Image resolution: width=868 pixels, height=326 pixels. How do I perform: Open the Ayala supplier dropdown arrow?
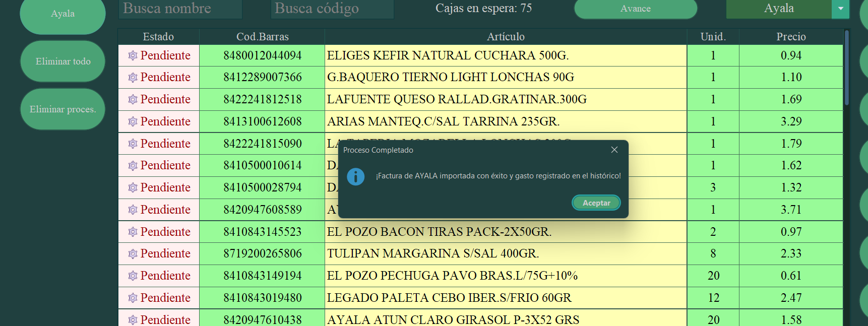pos(840,9)
